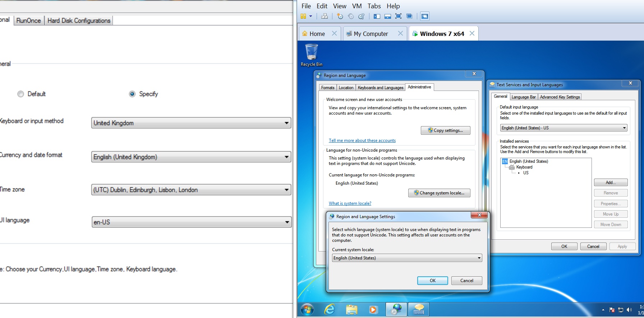Open Windows Media Player taskbar icon
644x318 pixels.
[x=374, y=309]
